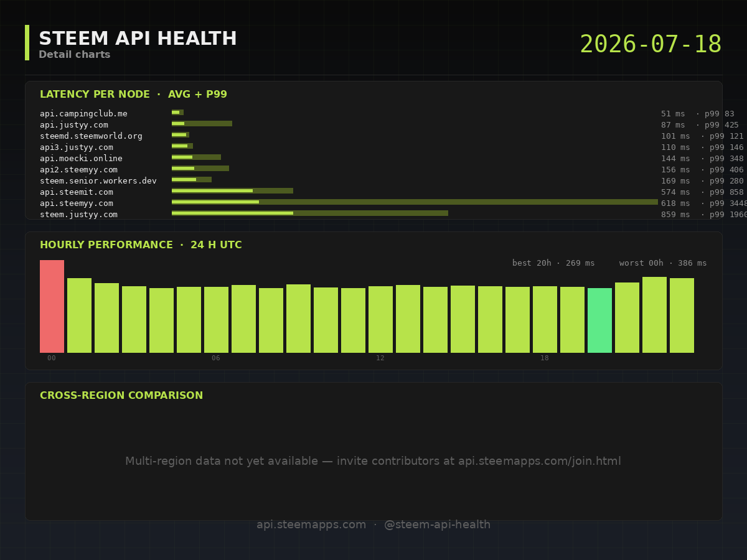This screenshot has height=560, width=747.
Task: Click the Cross-Region Comparison heading
Action: (x=121, y=396)
